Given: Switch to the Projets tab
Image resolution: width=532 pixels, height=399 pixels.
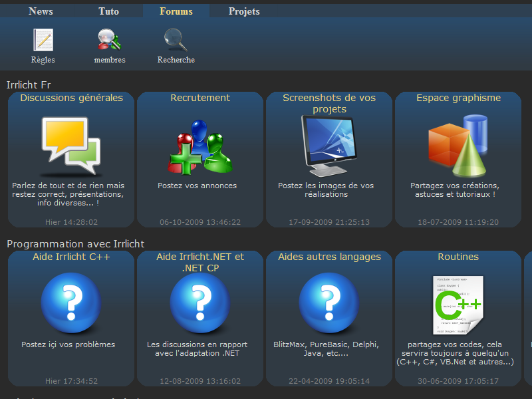Looking at the screenshot, I should pos(244,11).
